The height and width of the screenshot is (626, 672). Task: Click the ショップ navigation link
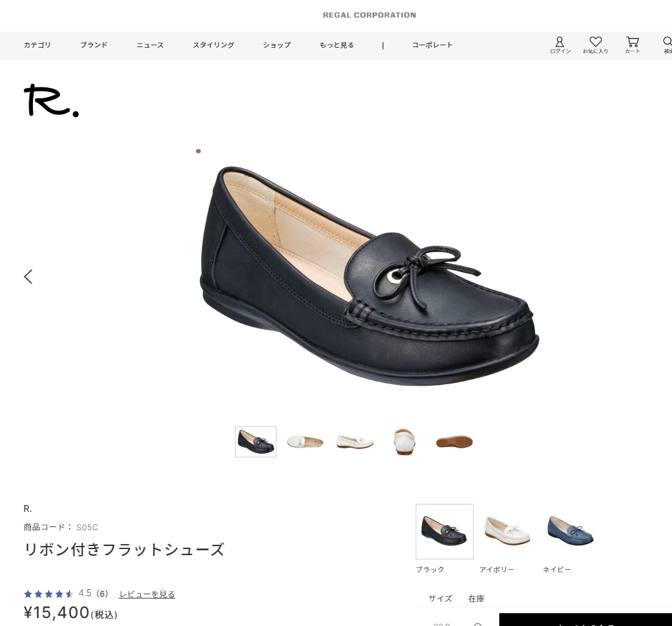click(276, 45)
